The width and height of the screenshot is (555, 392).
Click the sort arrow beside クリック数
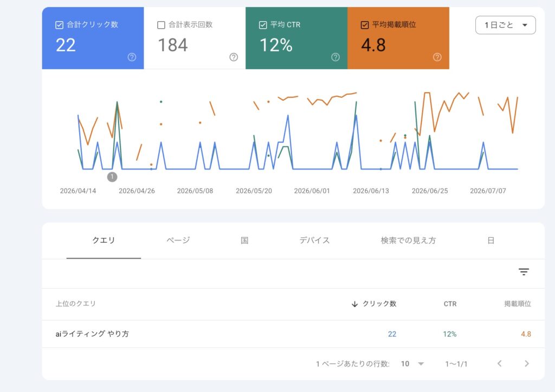point(354,304)
